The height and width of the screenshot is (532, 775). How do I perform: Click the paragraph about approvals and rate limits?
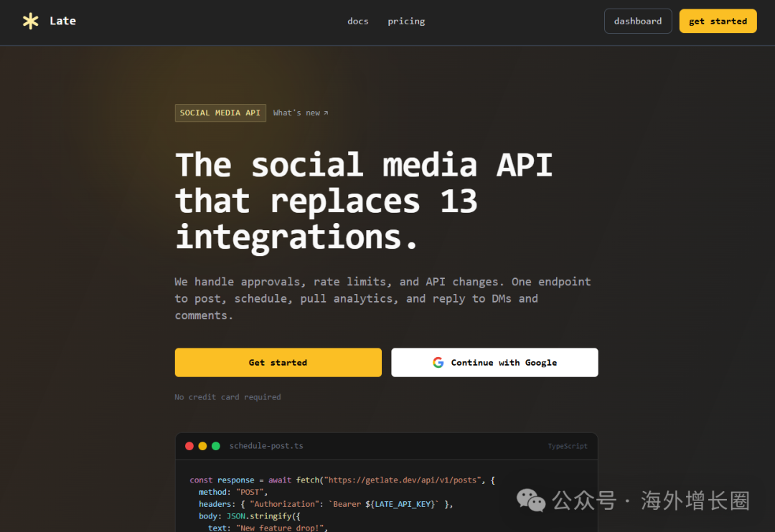coord(383,298)
